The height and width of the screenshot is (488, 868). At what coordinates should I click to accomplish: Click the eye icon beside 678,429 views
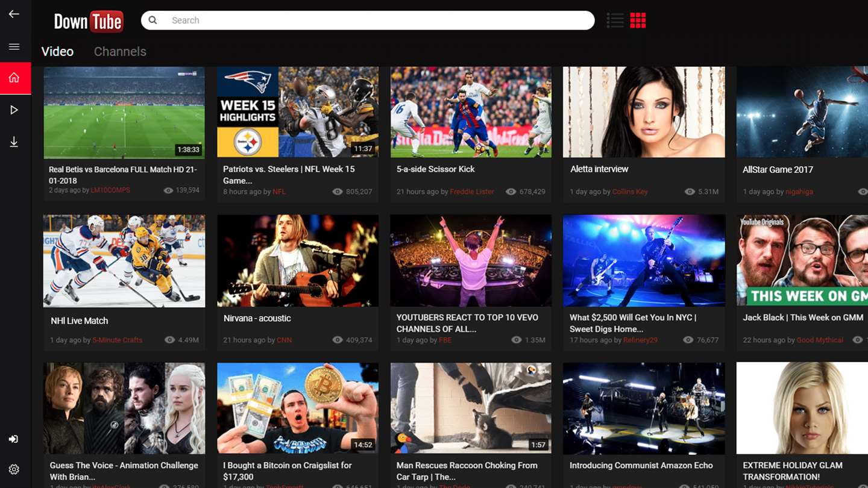click(511, 192)
